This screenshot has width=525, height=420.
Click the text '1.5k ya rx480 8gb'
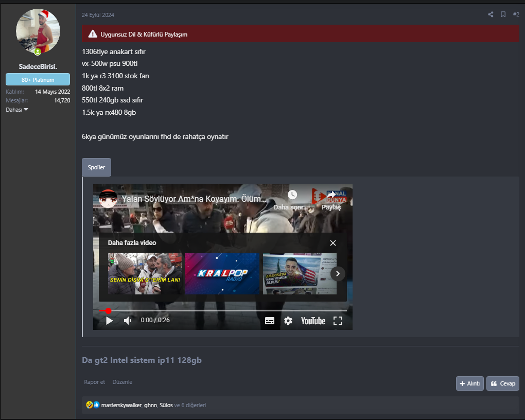tap(109, 112)
